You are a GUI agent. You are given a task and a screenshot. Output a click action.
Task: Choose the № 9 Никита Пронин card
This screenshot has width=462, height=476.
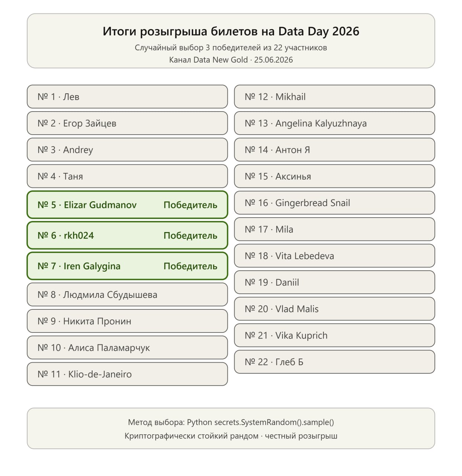point(127,321)
